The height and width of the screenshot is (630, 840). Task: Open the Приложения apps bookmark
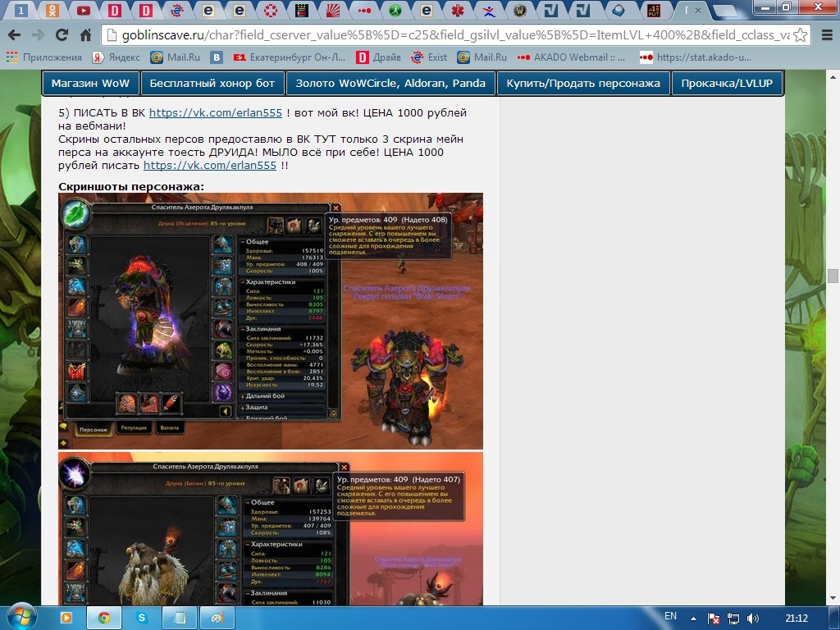[44, 57]
